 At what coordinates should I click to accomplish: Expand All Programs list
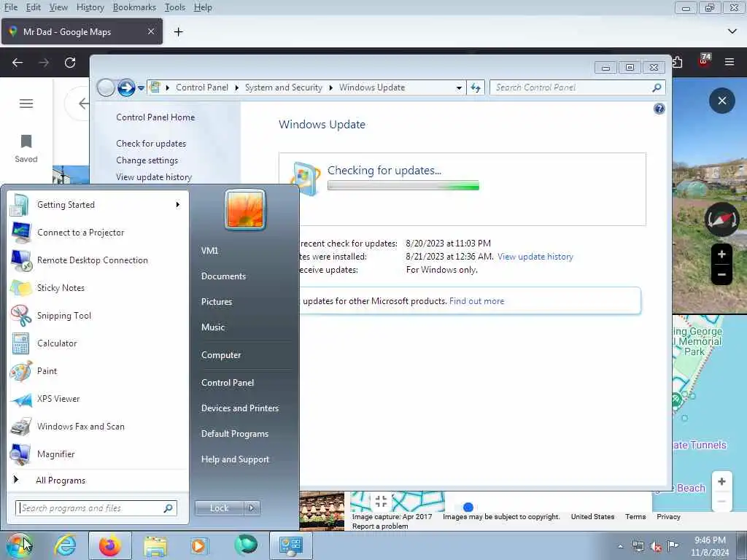click(61, 481)
